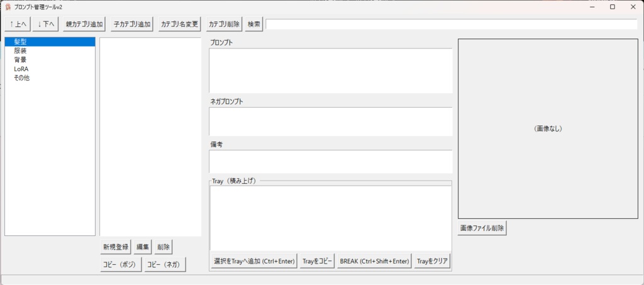The image size is (644, 285).
Task: Click the (画像なし) image preview area
Action: 548,128
